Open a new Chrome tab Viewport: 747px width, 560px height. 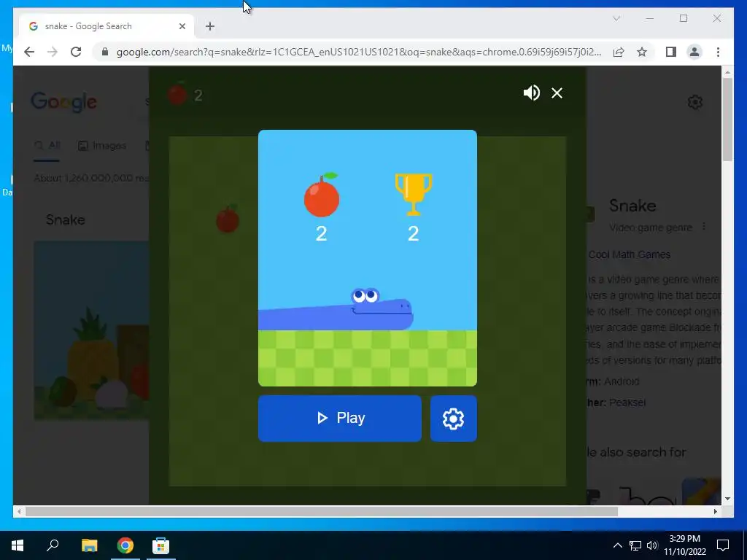point(210,26)
